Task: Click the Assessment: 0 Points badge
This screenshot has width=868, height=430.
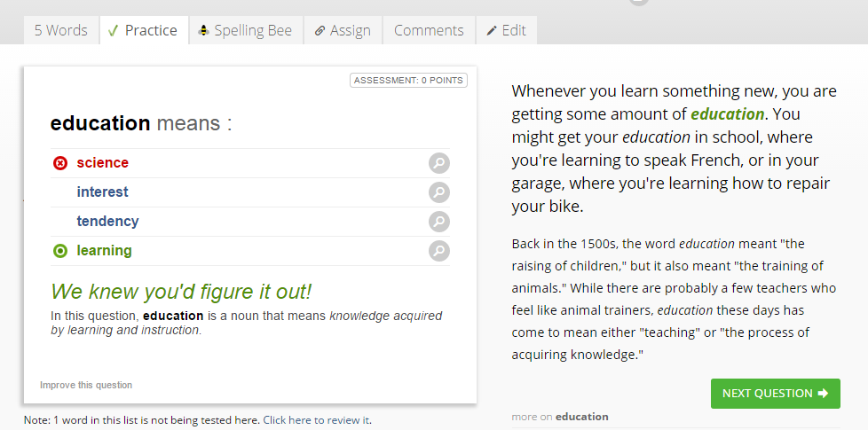Action: pos(408,81)
